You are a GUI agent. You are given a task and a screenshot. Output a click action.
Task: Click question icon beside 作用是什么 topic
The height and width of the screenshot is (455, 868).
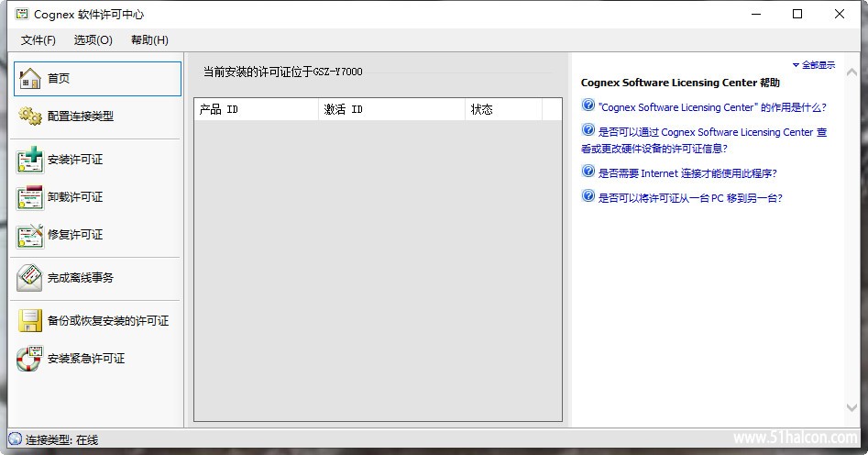tap(588, 105)
